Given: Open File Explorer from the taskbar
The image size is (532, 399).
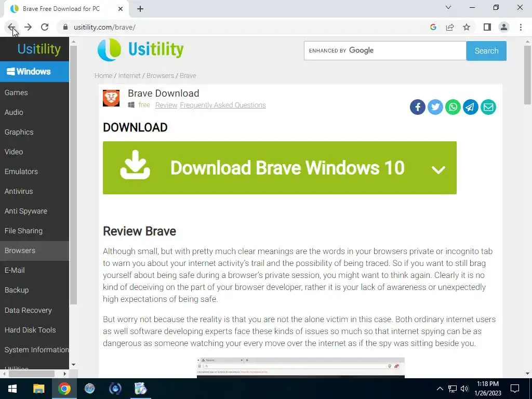Looking at the screenshot, I should (x=38, y=389).
